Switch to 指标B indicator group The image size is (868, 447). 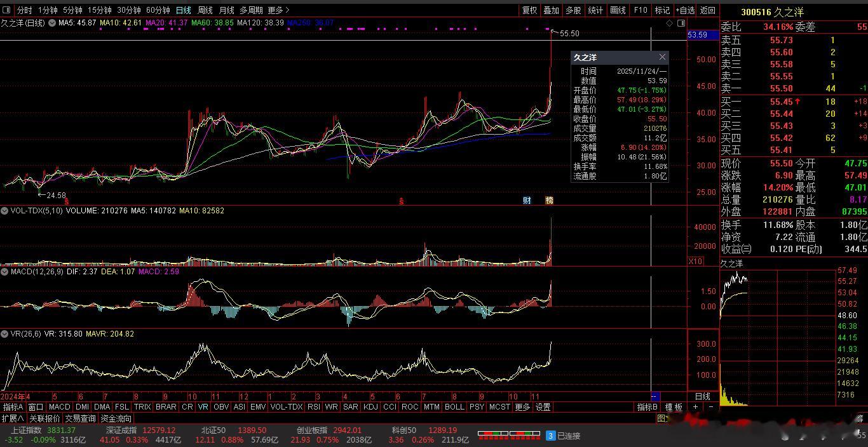pos(648,407)
